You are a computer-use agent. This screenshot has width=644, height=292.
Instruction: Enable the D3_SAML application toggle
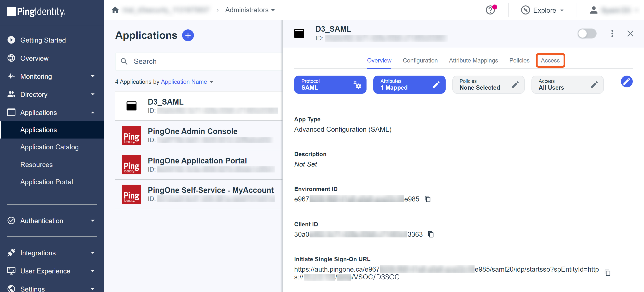pyautogui.click(x=587, y=34)
